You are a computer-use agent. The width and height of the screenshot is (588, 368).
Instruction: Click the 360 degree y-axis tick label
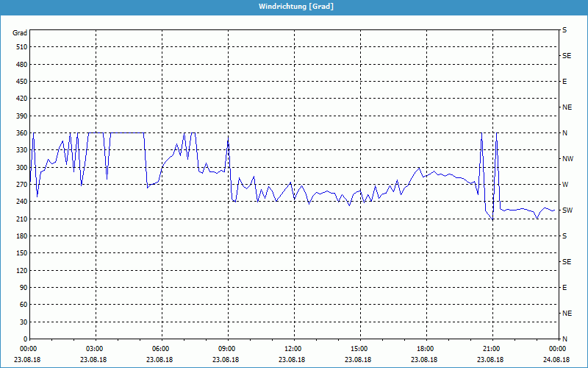pos(21,133)
